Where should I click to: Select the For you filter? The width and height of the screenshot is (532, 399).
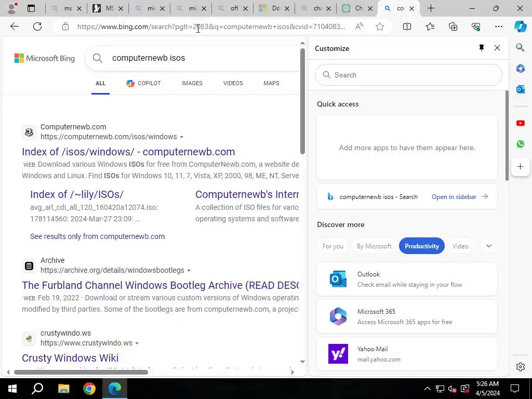tap(333, 246)
